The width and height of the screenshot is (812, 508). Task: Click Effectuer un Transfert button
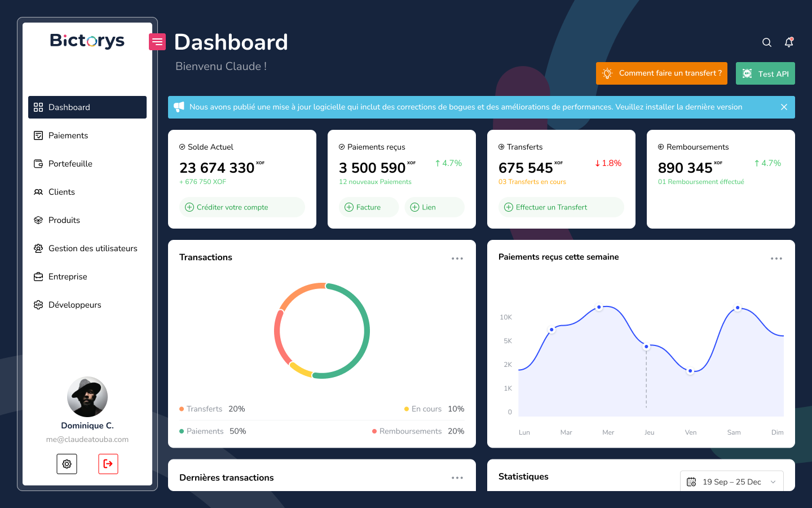[x=561, y=207]
